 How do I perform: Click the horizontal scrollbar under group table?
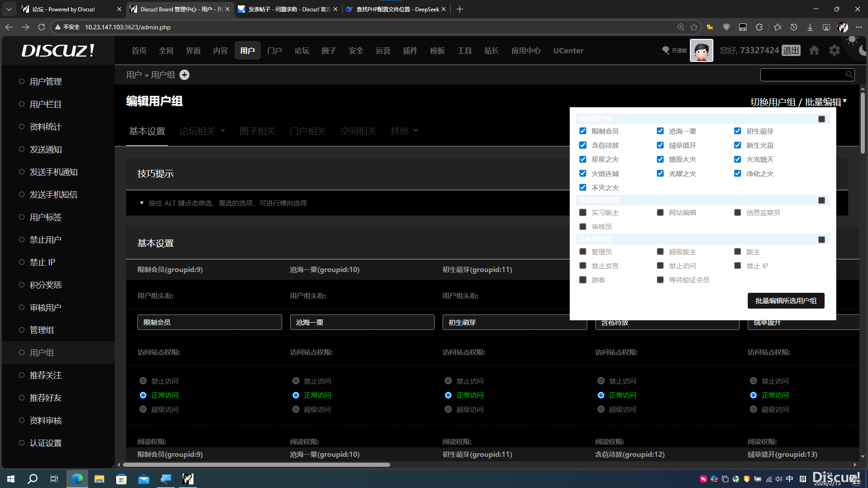click(x=256, y=465)
